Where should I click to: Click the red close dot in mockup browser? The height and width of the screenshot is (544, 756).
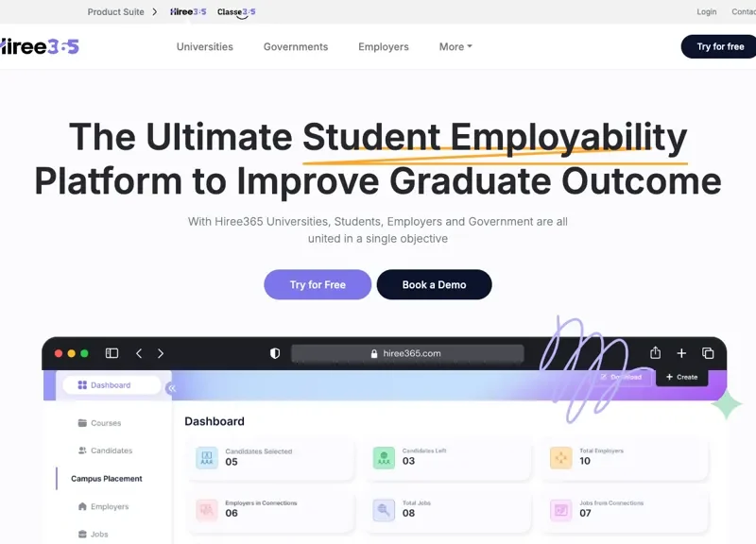tap(59, 353)
